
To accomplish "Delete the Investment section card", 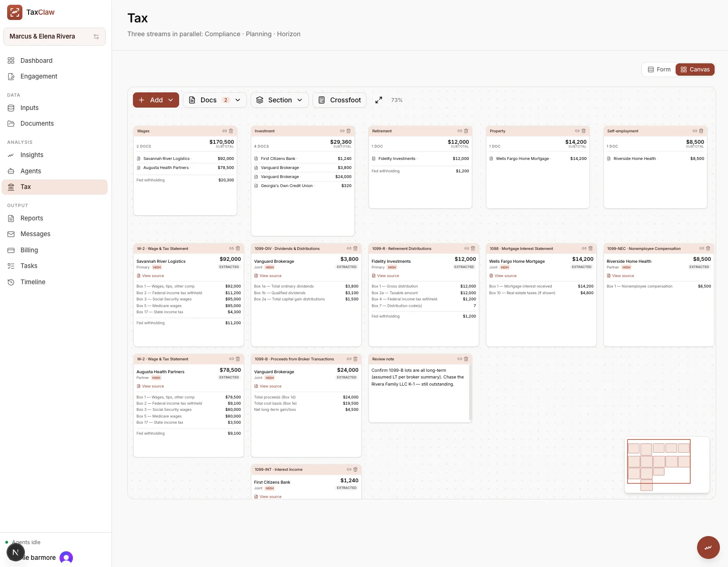I will point(349,131).
